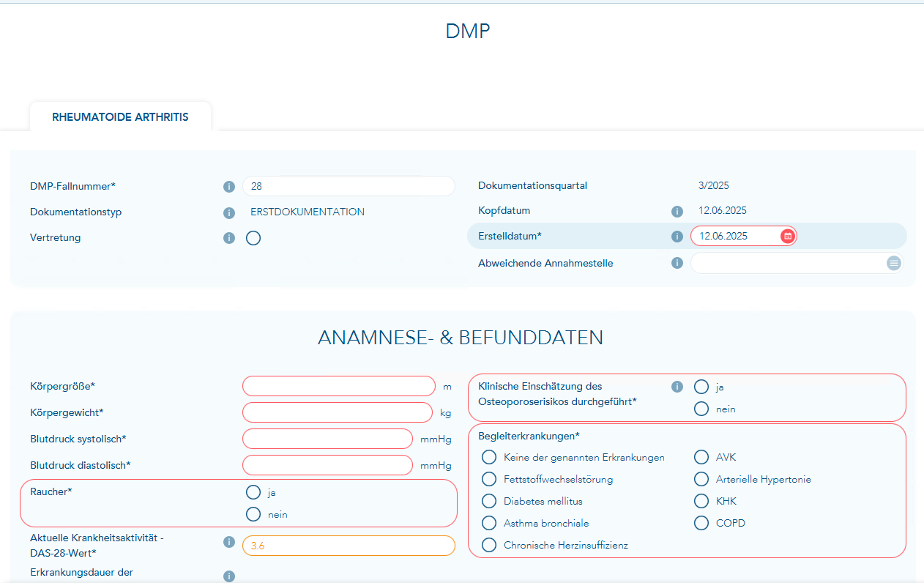The image size is (924, 583).
Task: Click the DMP-Fallnummer input field
Action: 348,187
